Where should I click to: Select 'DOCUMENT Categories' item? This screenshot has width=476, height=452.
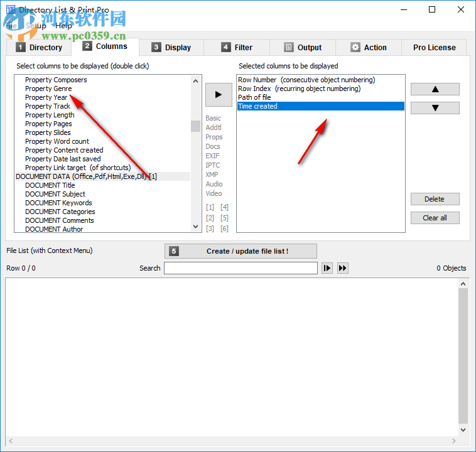60,212
